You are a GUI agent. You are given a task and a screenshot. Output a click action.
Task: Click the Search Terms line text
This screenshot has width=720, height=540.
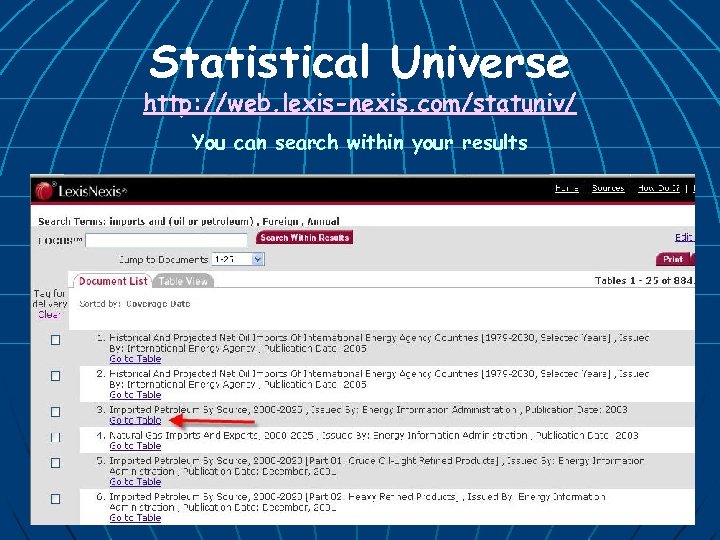189,221
